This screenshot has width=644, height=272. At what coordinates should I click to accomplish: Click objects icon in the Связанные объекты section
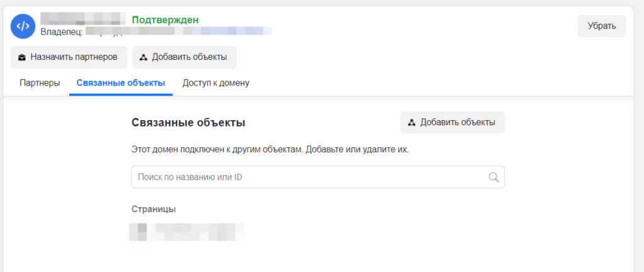click(x=411, y=122)
